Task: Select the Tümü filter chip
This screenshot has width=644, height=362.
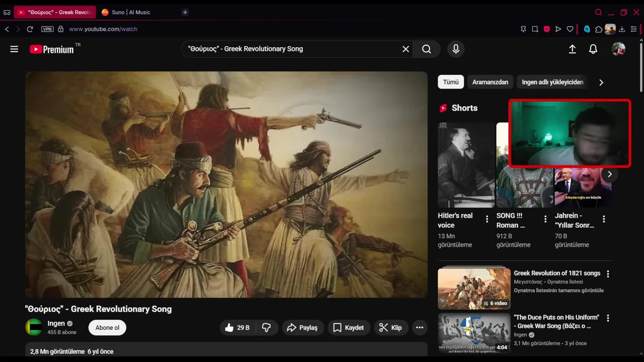Action: 451,82
